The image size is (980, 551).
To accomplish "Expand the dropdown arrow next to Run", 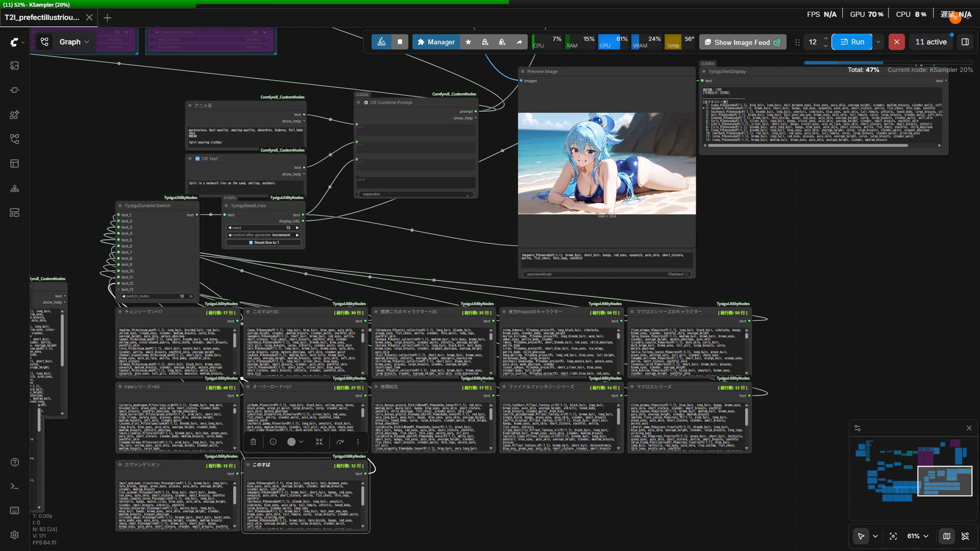I will tap(878, 42).
